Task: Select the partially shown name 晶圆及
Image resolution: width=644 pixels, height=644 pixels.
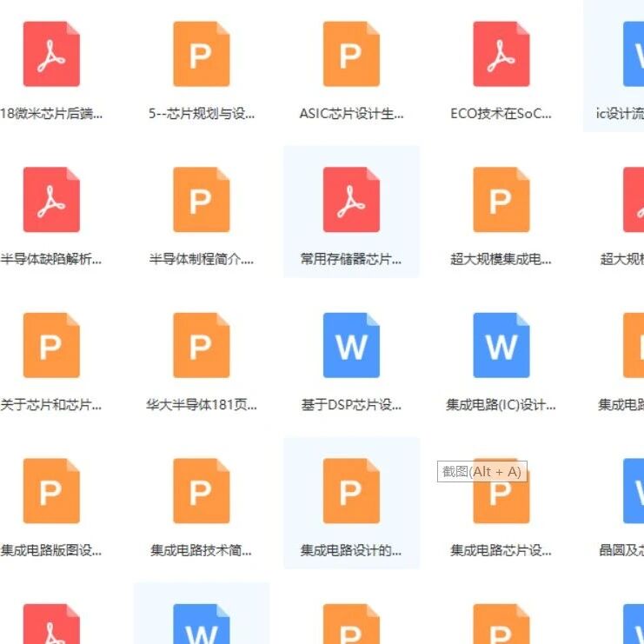Action: click(621, 550)
